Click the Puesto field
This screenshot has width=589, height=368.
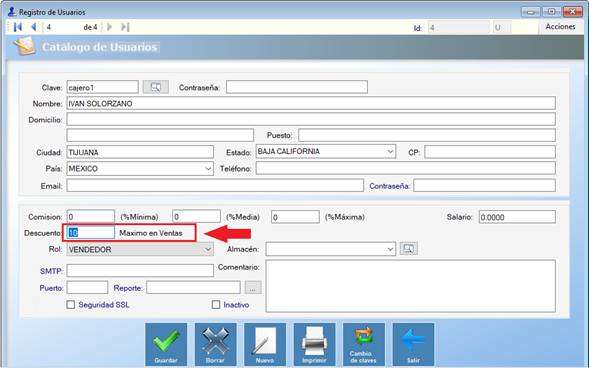coord(427,135)
